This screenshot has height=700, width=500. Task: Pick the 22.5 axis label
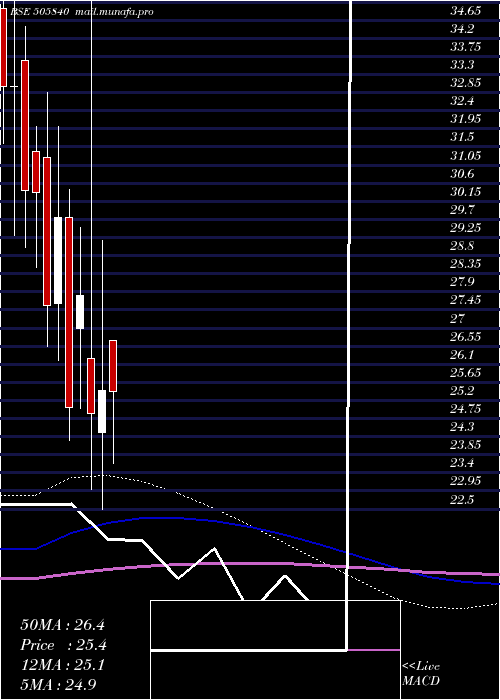click(462, 500)
